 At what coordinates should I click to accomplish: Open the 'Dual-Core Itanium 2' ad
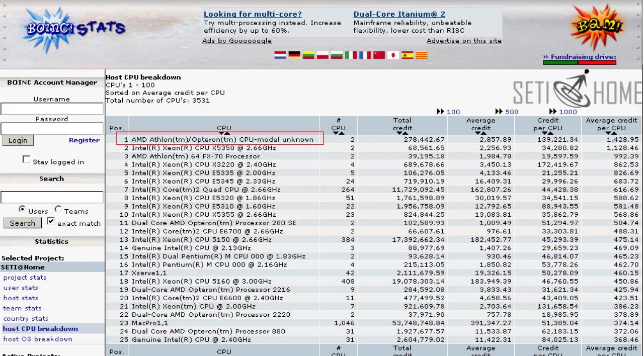pos(399,15)
